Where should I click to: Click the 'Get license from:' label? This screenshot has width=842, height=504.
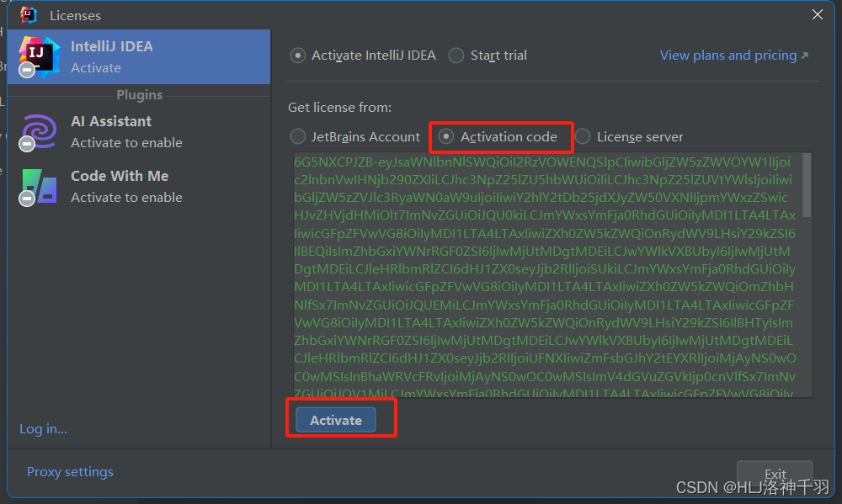[340, 108]
